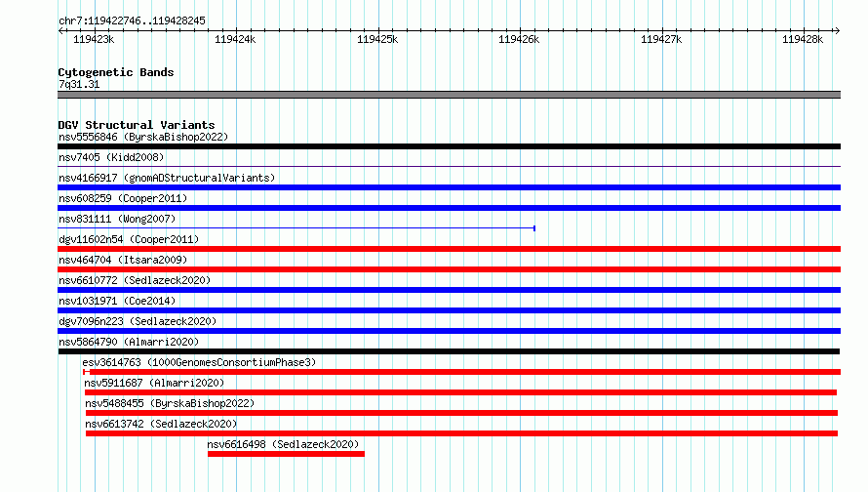Open variant label nsv6616498 (Sedlazeck2020)
Screen dimensions: 868x492
[x=283, y=444]
